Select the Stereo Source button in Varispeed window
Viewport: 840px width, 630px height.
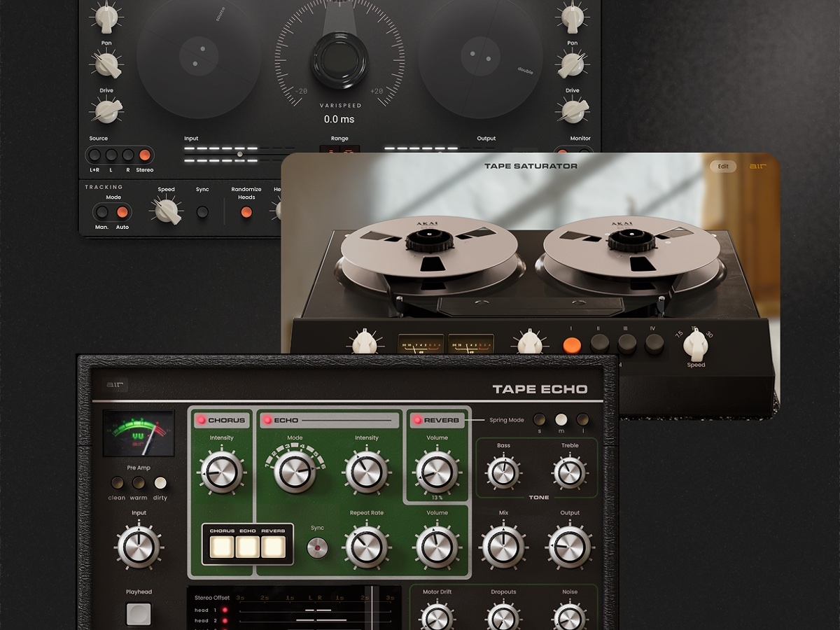145,155
